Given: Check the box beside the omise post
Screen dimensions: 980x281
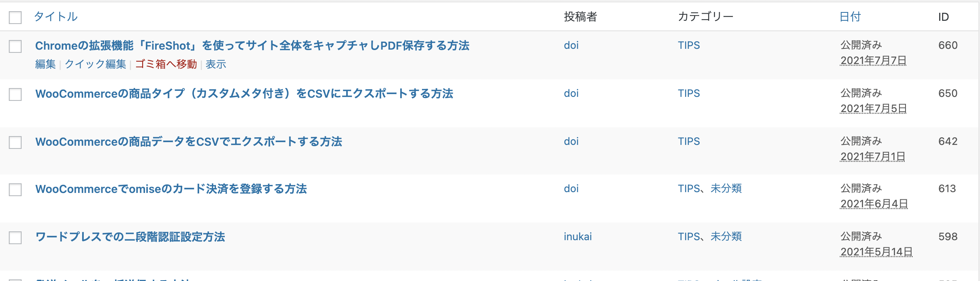Looking at the screenshot, I should (15, 190).
